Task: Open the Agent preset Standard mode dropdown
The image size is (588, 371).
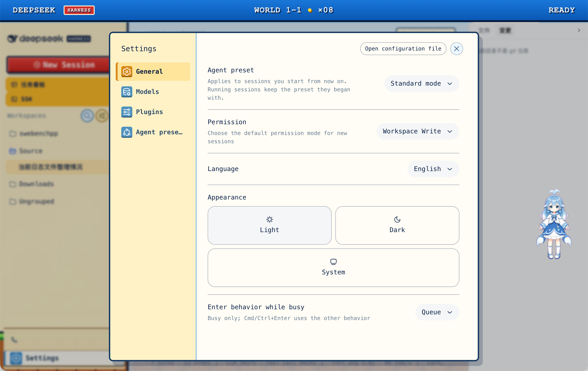Action: click(x=422, y=84)
